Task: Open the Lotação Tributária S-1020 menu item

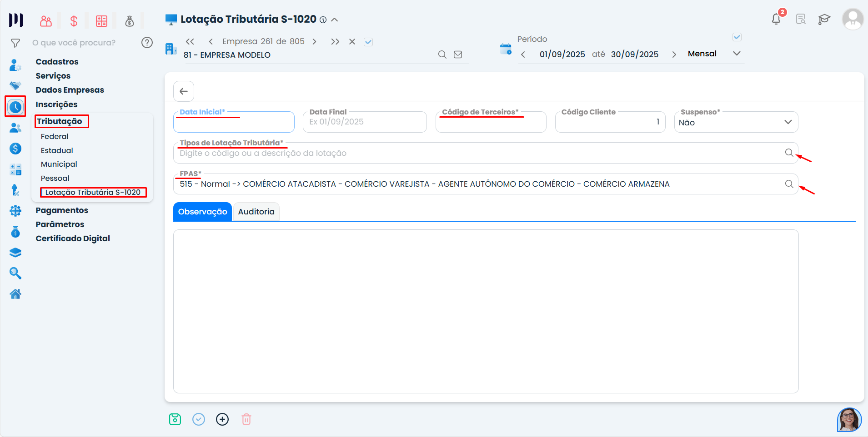Action: (x=93, y=192)
